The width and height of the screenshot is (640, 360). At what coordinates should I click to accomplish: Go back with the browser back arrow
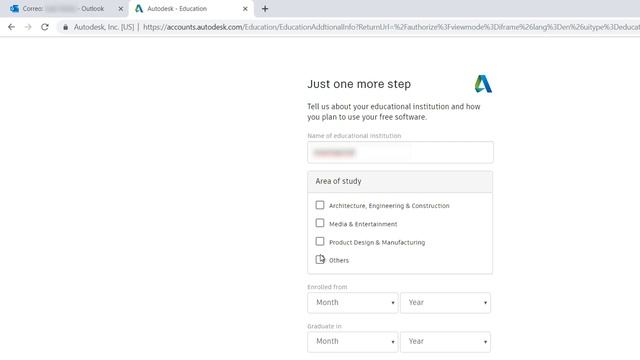coord(11,27)
